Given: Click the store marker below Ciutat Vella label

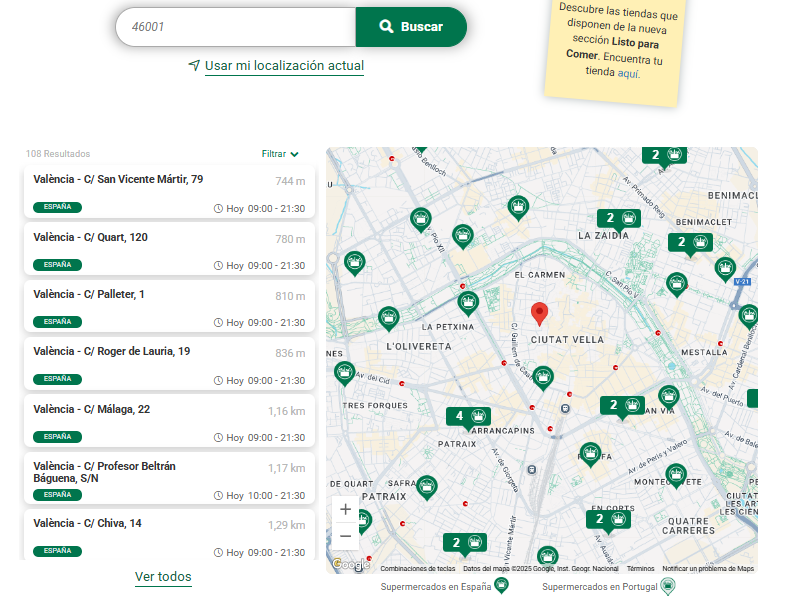Looking at the screenshot, I should coord(543,378).
